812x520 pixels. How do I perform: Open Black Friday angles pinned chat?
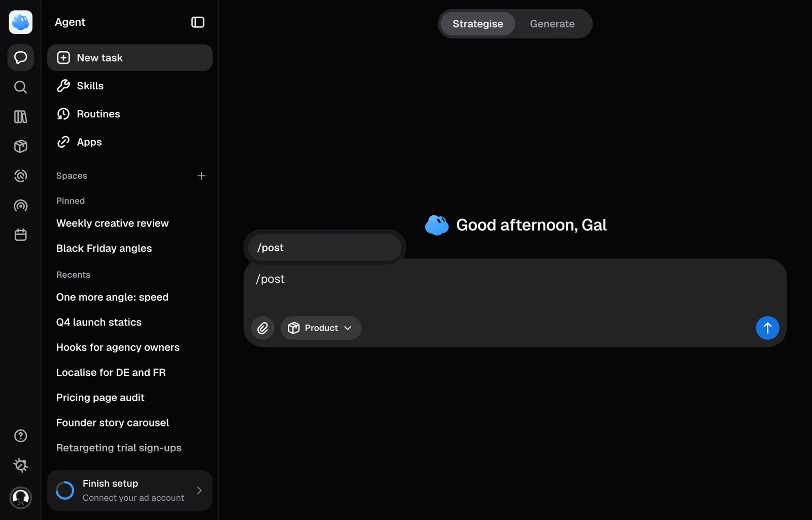[x=104, y=248]
